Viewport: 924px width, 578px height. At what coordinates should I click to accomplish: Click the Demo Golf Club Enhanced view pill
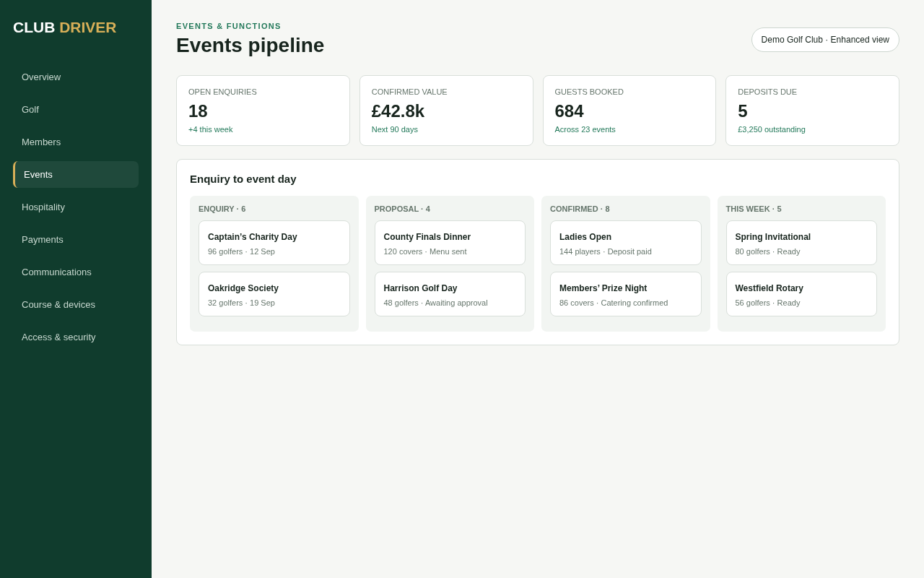pos(825,40)
